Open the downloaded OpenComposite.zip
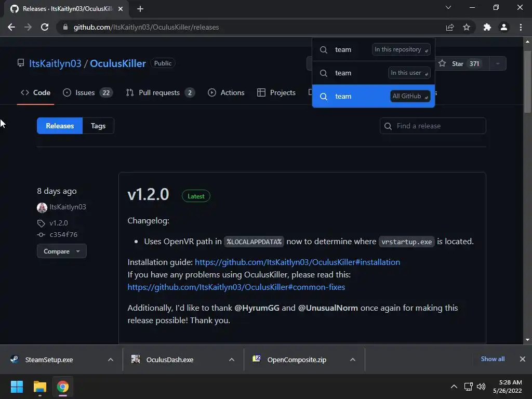 pos(297,360)
